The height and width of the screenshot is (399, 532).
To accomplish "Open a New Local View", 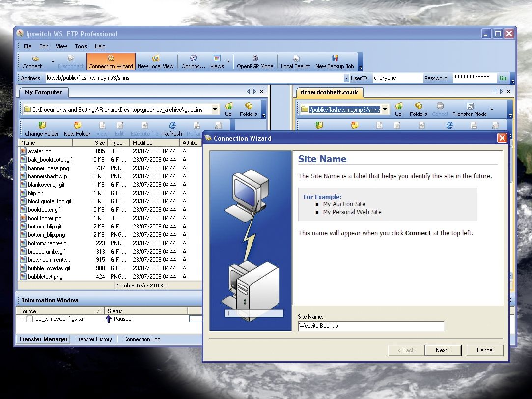I will (x=155, y=61).
